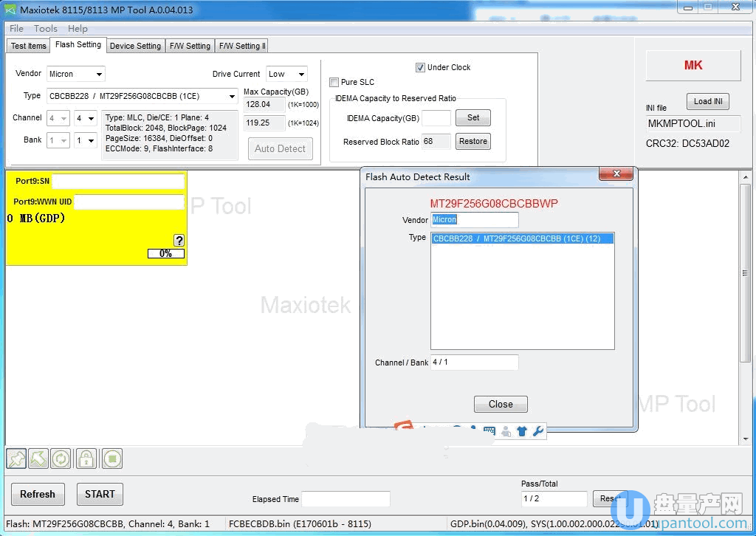Viewport: 756px width, 536px height.
Task: Switch to the Device Setting tab
Action: coord(135,46)
